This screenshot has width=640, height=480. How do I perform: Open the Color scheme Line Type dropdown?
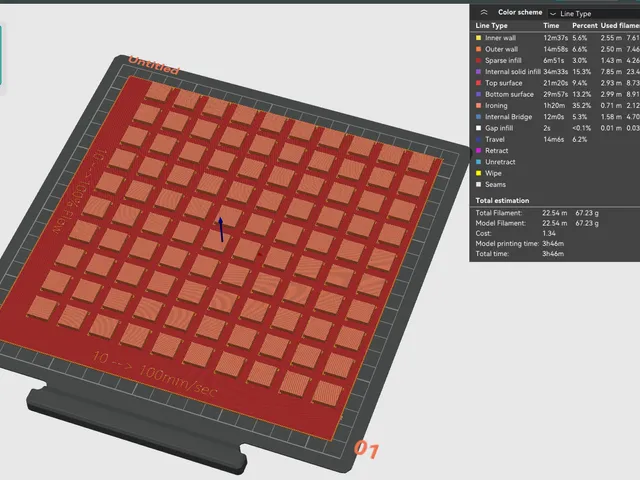tap(594, 13)
